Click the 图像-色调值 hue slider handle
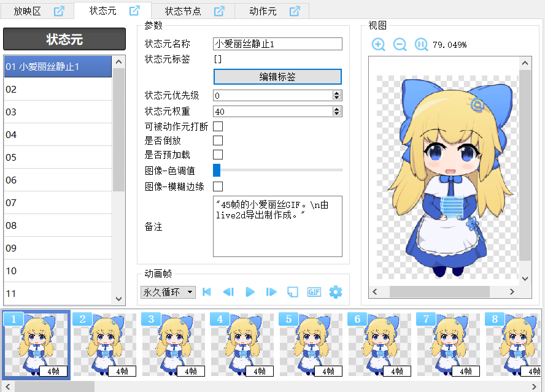545x392 pixels. click(x=216, y=171)
